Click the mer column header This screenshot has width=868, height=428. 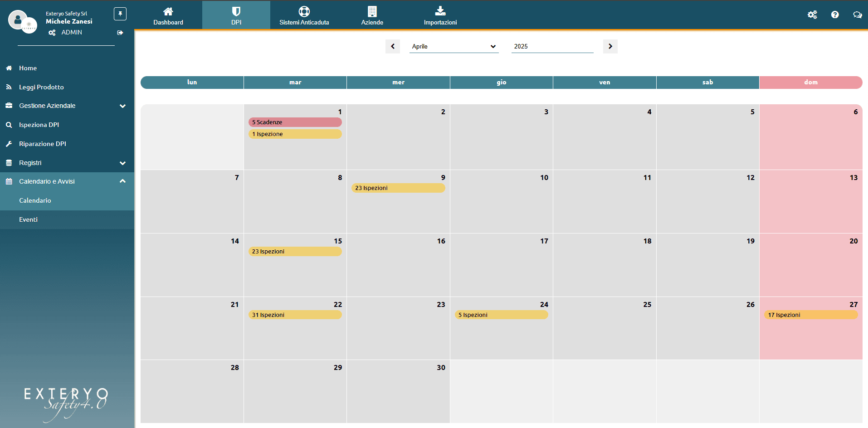pyautogui.click(x=398, y=83)
